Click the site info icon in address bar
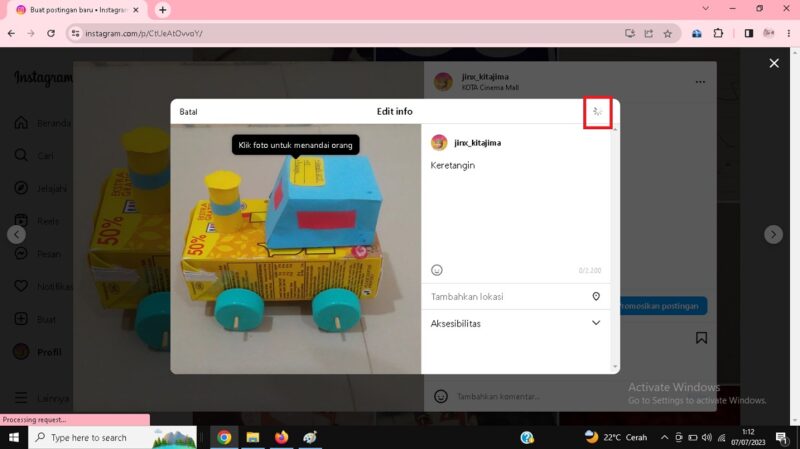The height and width of the screenshot is (449, 800). tap(75, 33)
